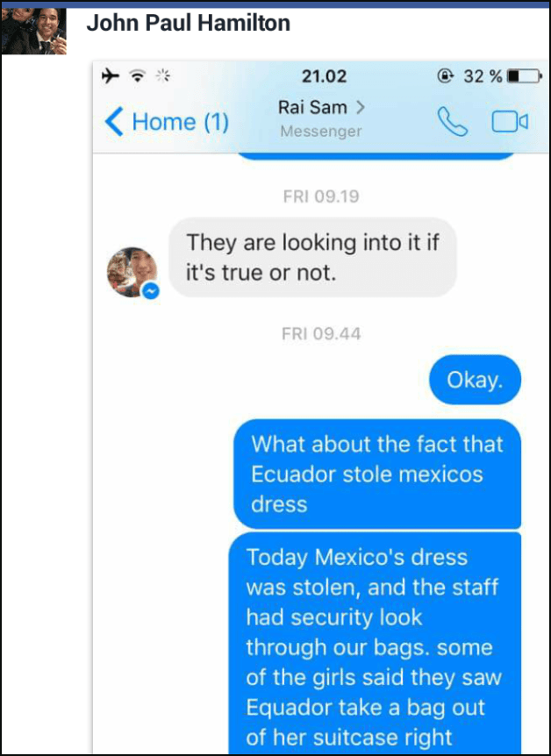Tap the "Today Mexico's dress was stolen" message
The width and height of the screenshot is (551, 756).
[375, 644]
